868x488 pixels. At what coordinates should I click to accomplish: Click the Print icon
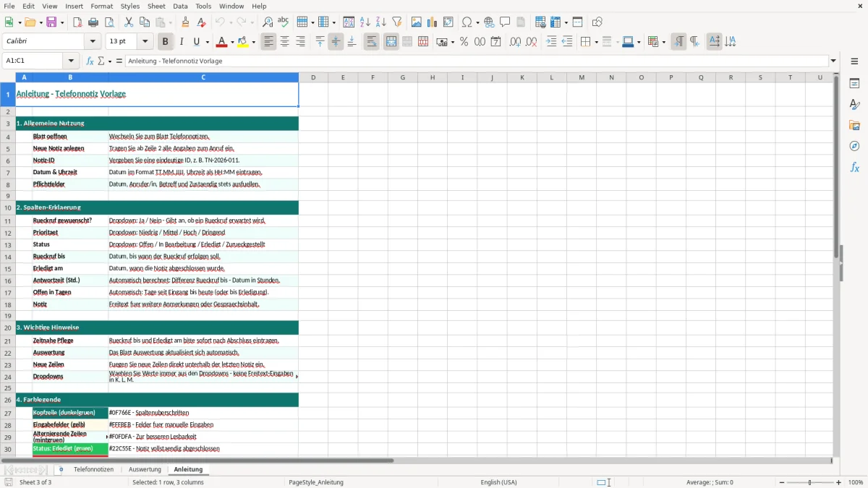click(x=93, y=22)
